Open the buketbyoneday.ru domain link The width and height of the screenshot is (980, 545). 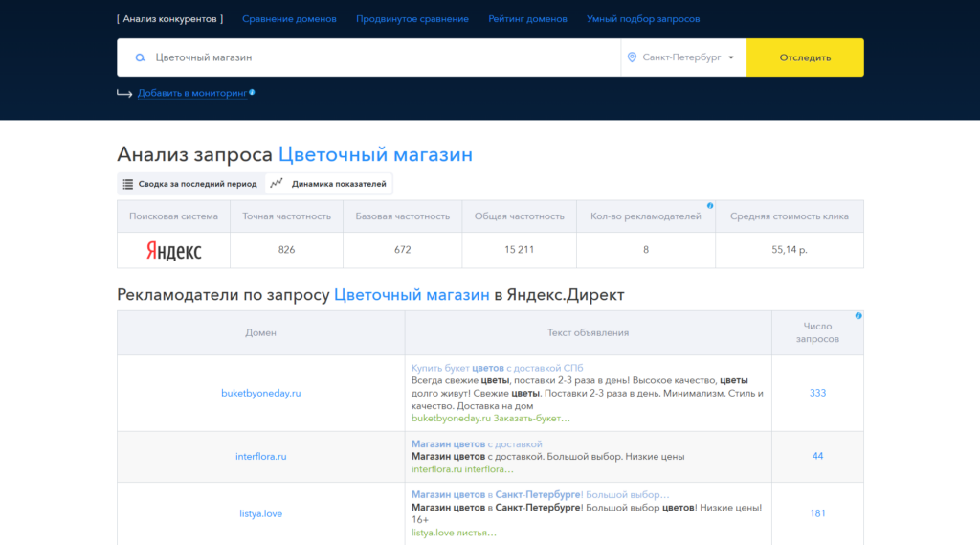(x=260, y=393)
